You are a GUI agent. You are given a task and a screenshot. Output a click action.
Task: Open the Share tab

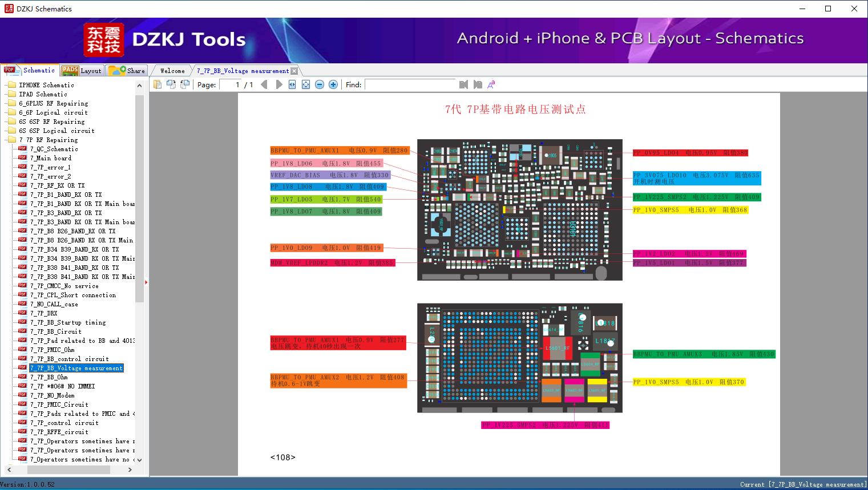click(x=127, y=71)
